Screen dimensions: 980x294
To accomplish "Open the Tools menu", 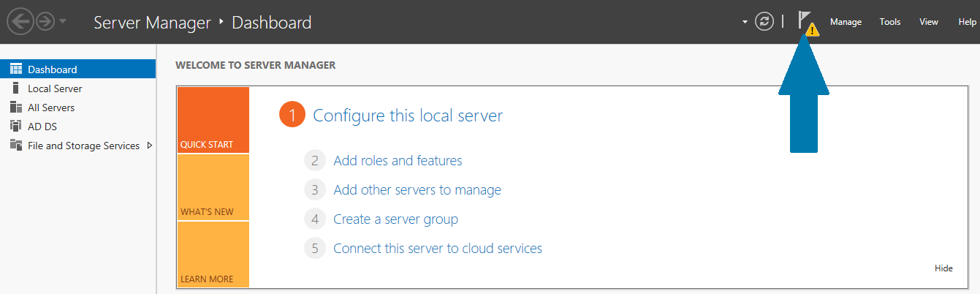I will tap(889, 22).
